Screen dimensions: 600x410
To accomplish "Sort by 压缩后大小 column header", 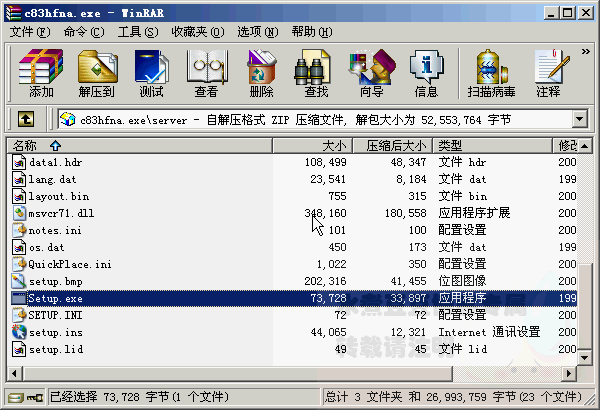I will click(393, 146).
